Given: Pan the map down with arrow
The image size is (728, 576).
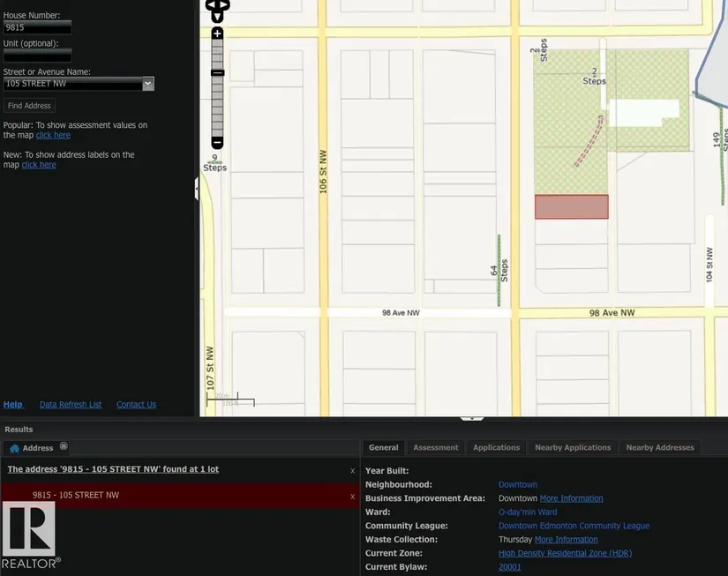Looking at the screenshot, I should tap(217, 17).
